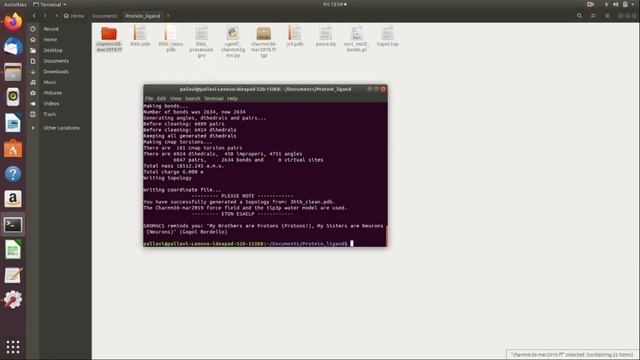Click the network icon in top bar
Viewport: 640px width, 360px height.
pyautogui.click(x=606, y=4)
